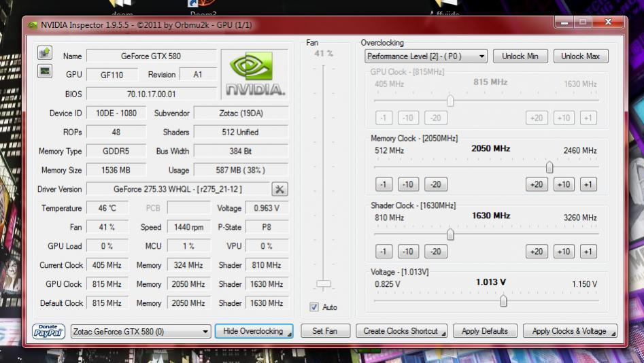Click the -20 button under GPU Clock

[436, 118]
